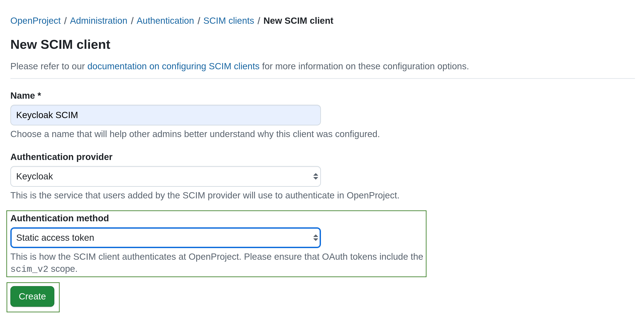644x323 pixels.
Task: Click the help text under Authentication provider
Action: (x=204, y=195)
